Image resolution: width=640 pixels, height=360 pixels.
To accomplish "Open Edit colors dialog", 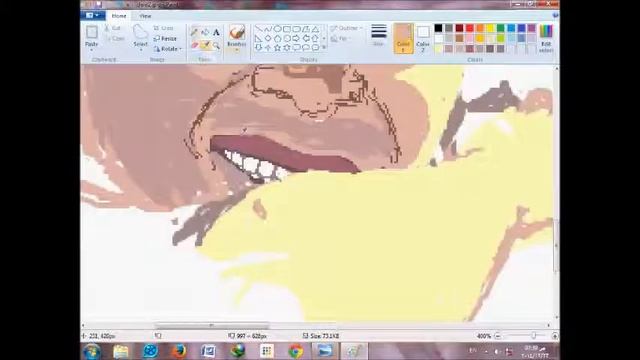I will point(546,38).
